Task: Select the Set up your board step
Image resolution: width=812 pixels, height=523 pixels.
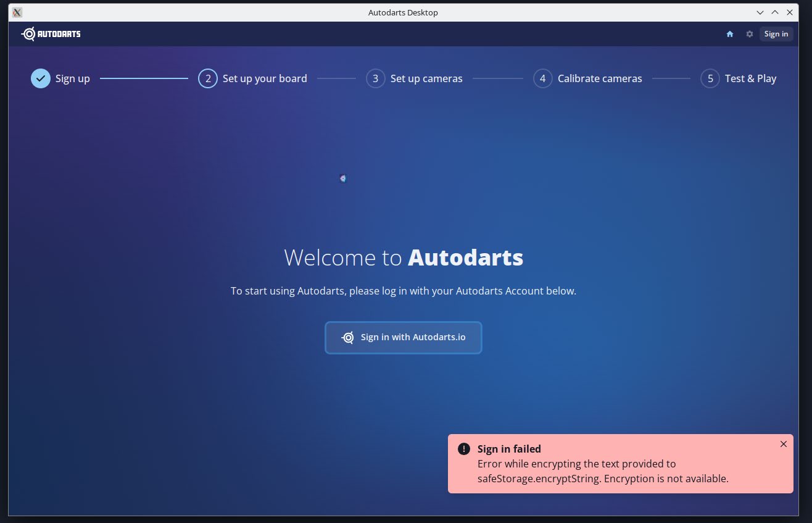Action: pos(265,78)
